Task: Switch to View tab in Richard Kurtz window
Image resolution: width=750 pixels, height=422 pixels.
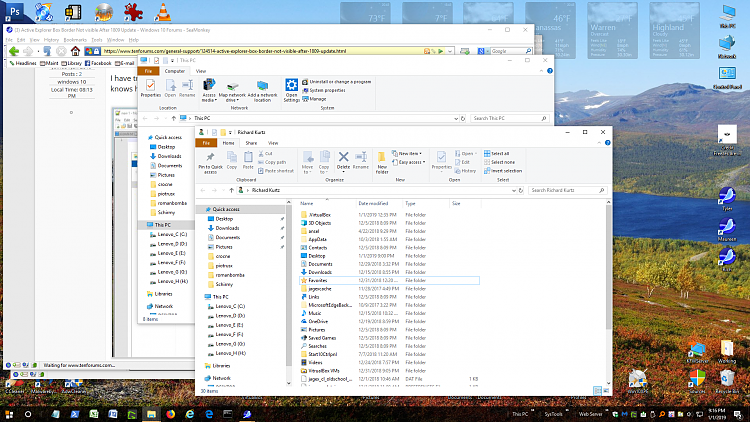Action: coord(273,143)
